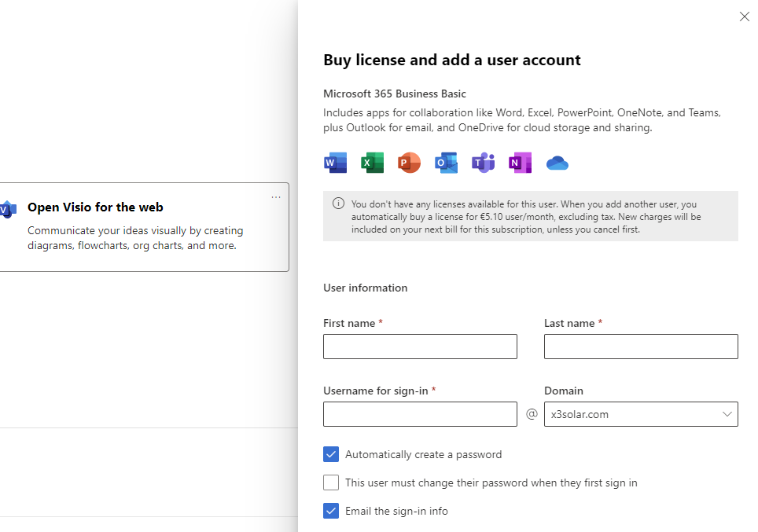
Task: Click the OneNote app icon
Action: [521, 163]
